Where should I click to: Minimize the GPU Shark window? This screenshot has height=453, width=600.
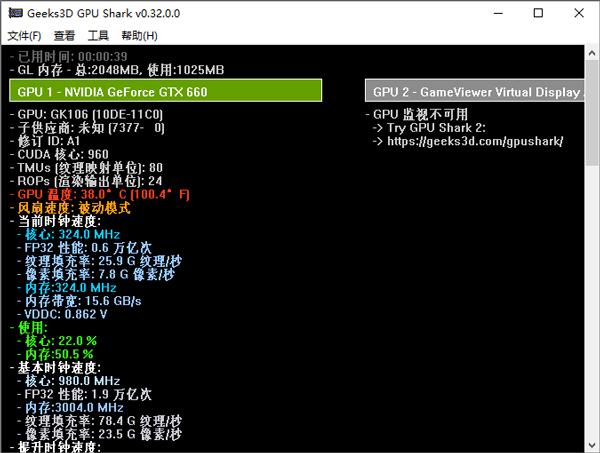coord(498,13)
